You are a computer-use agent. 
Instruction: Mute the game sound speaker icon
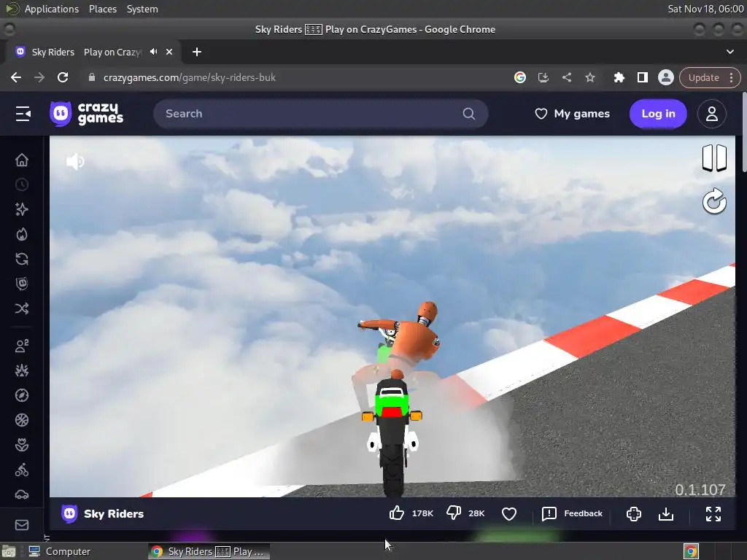coord(75,162)
